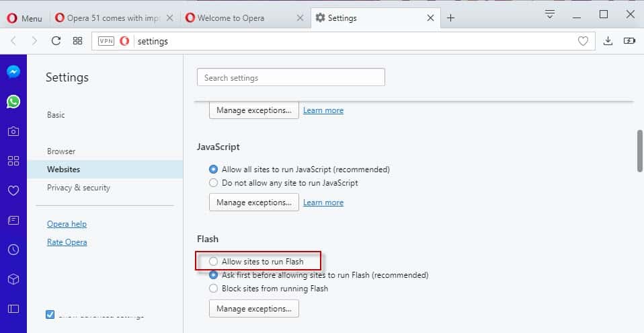Take a snapshot with sidebar camera icon
The image size is (644, 333).
click(x=13, y=132)
